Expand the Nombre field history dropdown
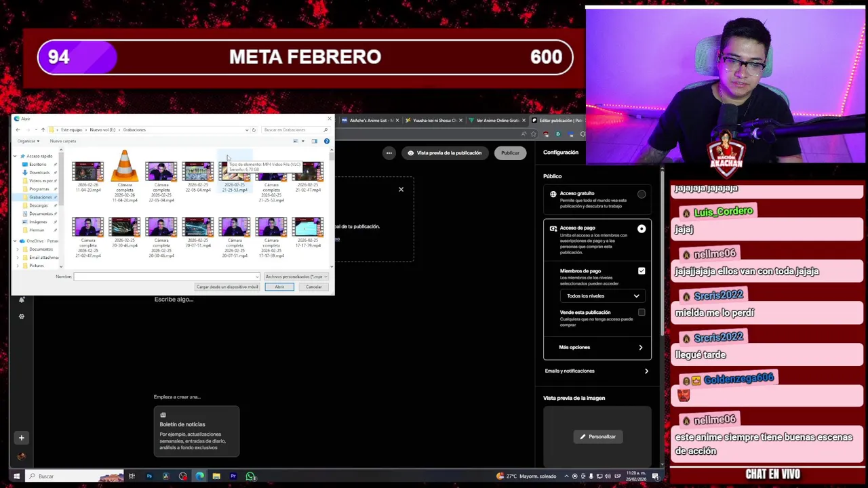The width and height of the screenshot is (868, 488). [256, 277]
